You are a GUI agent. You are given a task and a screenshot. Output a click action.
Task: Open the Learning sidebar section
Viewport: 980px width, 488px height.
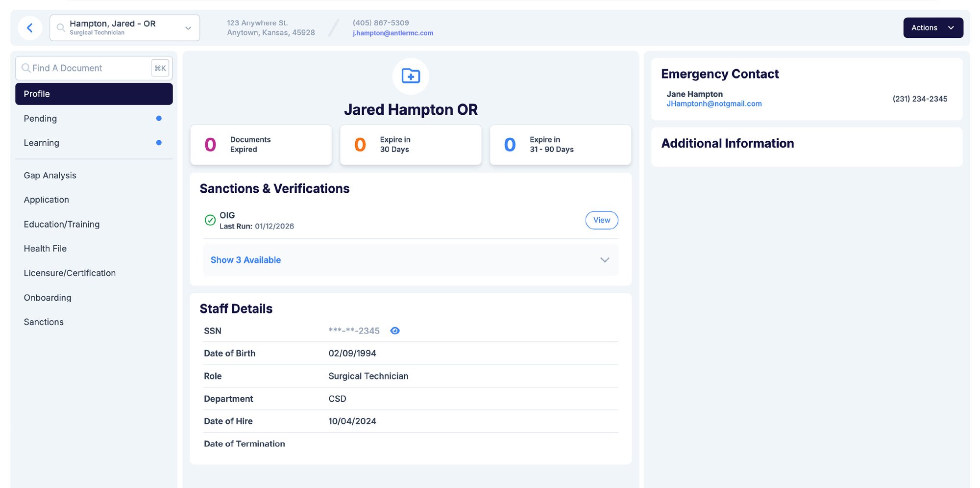(x=94, y=143)
